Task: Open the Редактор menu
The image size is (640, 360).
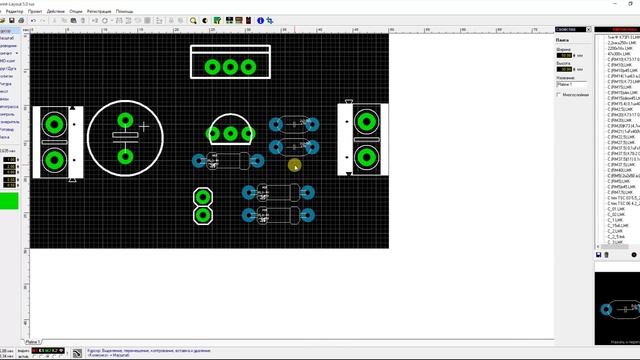Action: 14,11
